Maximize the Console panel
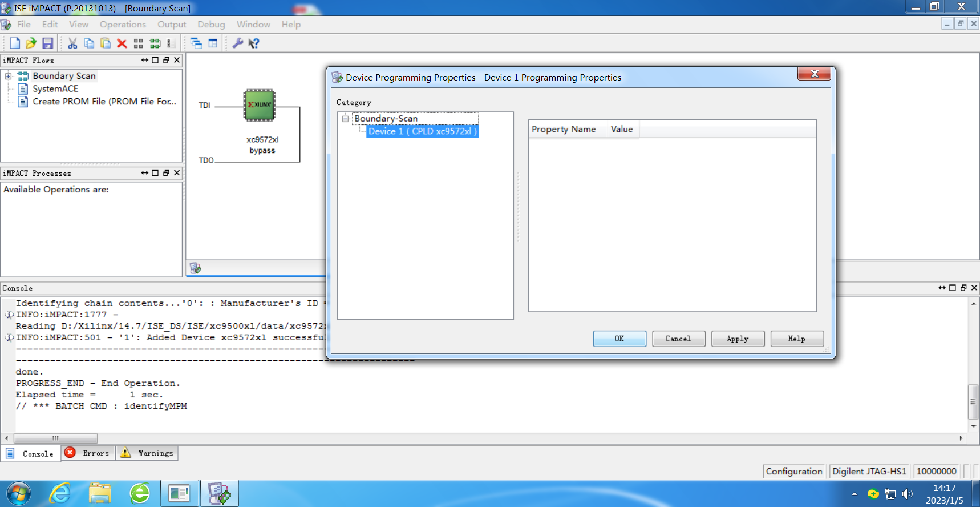980x507 pixels. (x=953, y=288)
